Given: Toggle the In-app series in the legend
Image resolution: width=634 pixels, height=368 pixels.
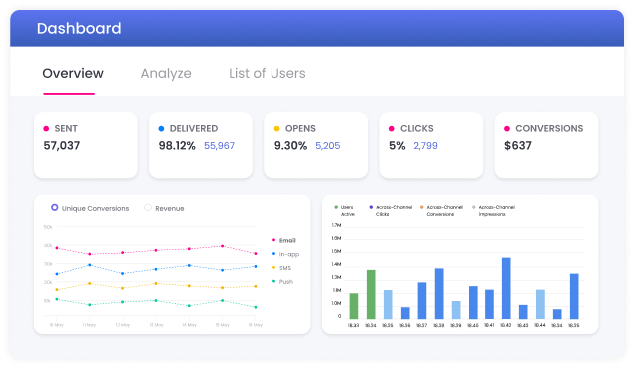Looking at the screenshot, I should [x=285, y=254].
